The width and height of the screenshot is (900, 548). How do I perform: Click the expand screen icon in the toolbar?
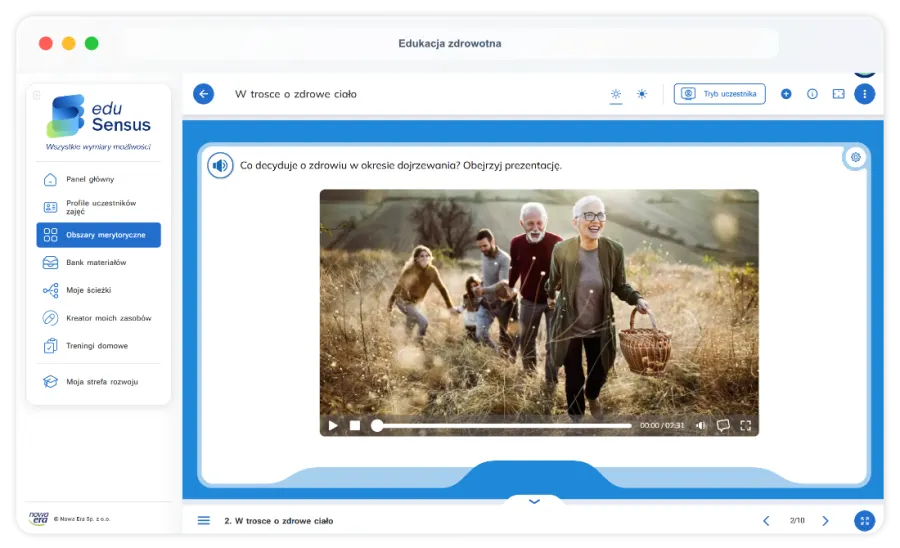coord(839,94)
